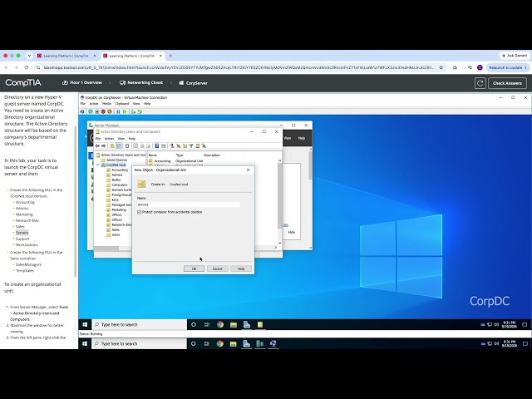Click Chrome icon on the outer host taskbar
The height and width of the screenshot is (399, 532).
click(x=219, y=343)
